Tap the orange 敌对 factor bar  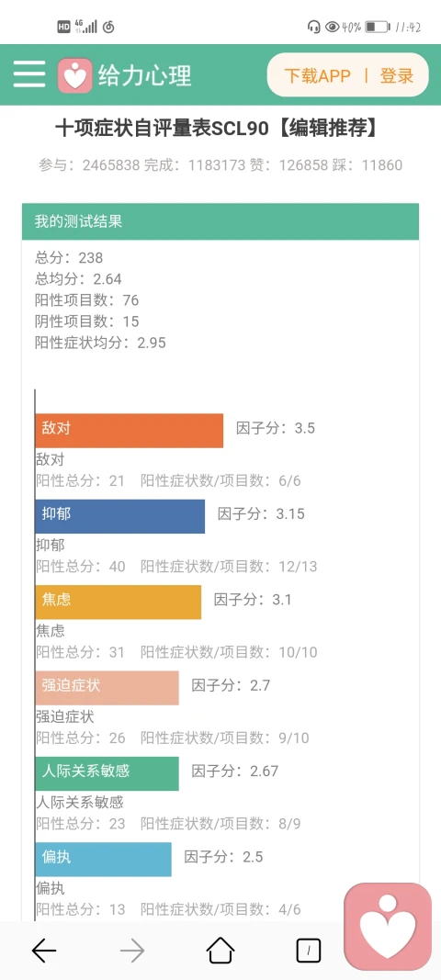[130, 431]
